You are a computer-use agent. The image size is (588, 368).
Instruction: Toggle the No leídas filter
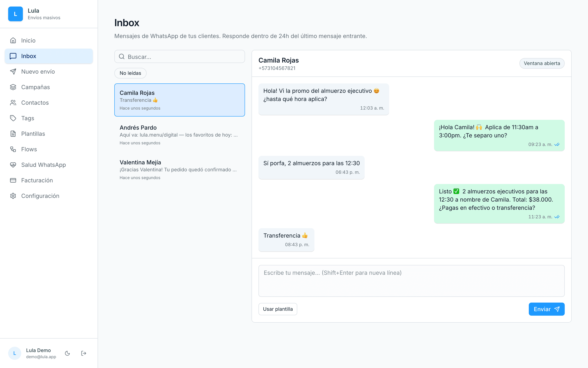coord(130,73)
